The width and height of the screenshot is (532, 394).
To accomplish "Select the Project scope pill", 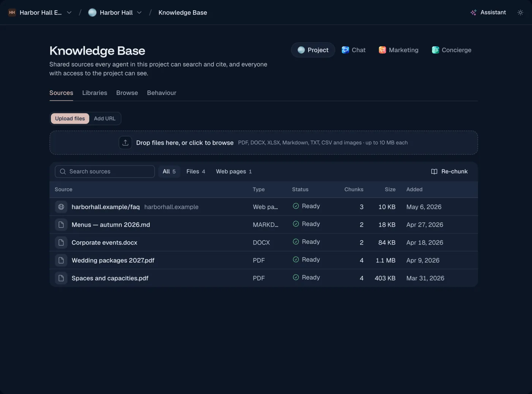I will [x=313, y=50].
